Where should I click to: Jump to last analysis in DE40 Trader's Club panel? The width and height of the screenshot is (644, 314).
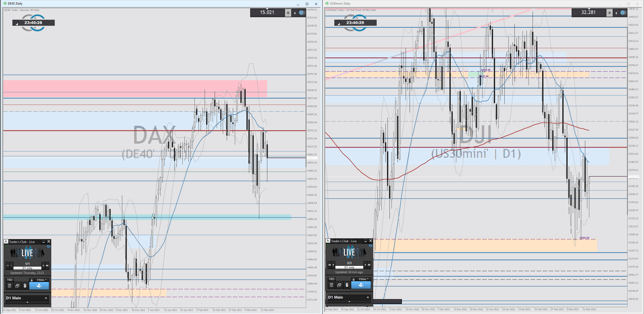pyautogui.click(x=47, y=265)
